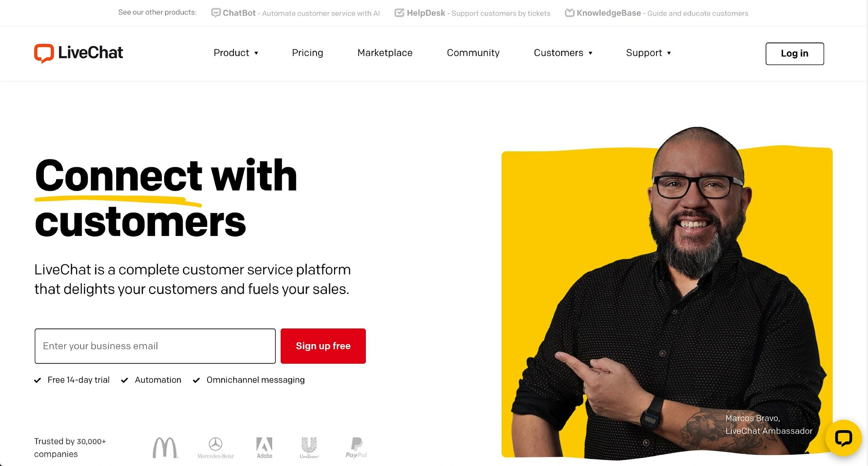
Task: Click the HelpDesk product icon
Action: coord(399,13)
